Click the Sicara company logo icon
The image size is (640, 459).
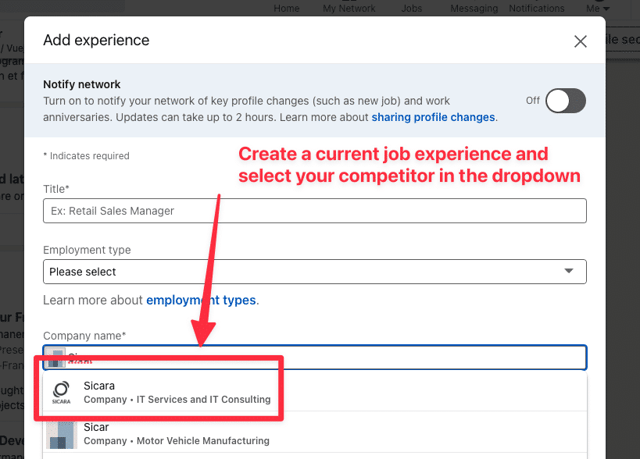pos(61,392)
